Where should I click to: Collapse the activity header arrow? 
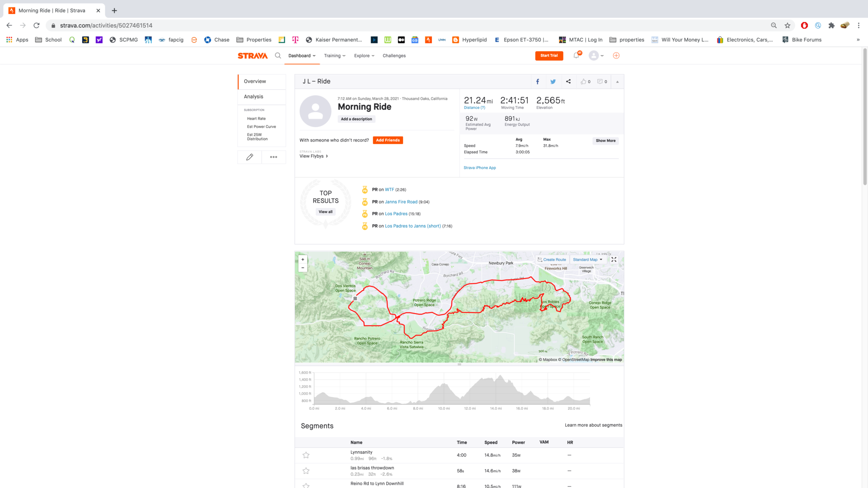click(617, 82)
